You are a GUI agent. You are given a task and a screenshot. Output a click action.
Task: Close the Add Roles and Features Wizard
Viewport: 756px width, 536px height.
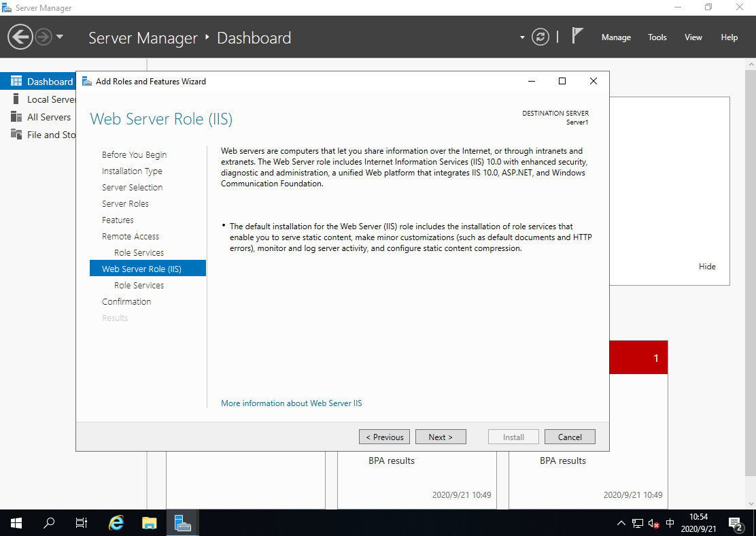coord(593,81)
